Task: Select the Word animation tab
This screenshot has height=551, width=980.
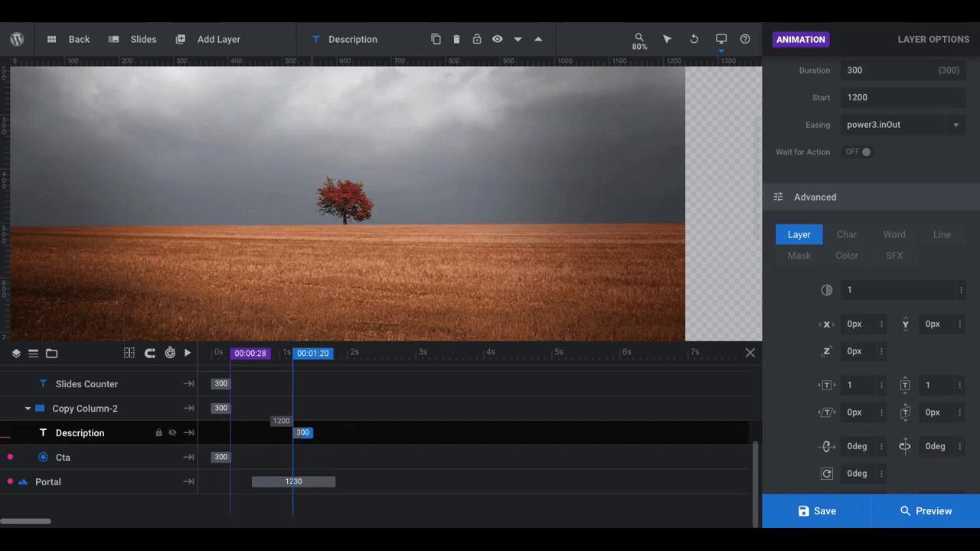Action: (x=894, y=234)
